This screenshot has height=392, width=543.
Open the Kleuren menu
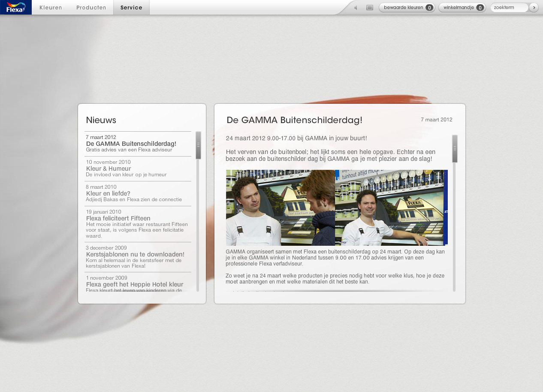[x=51, y=7]
